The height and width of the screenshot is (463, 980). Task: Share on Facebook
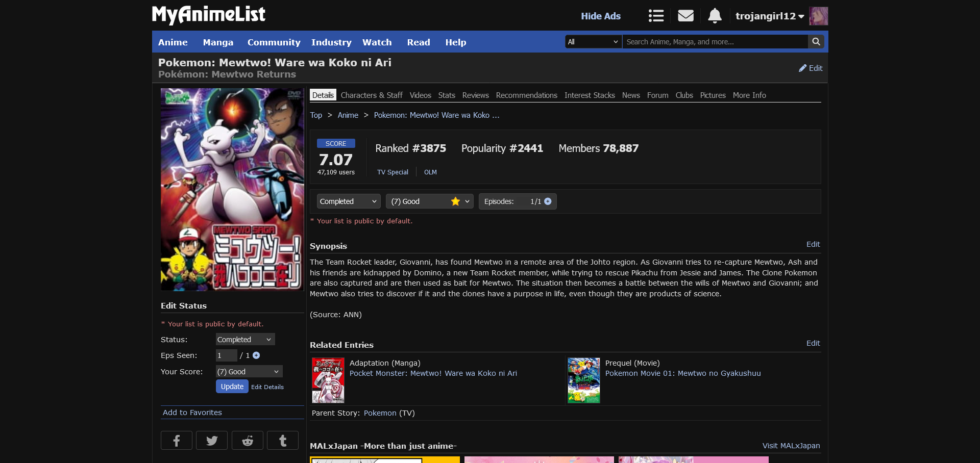tap(177, 441)
